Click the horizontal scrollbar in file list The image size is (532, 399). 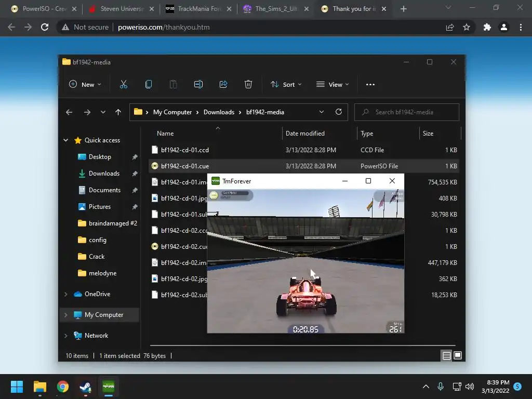(x=302, y=345)
